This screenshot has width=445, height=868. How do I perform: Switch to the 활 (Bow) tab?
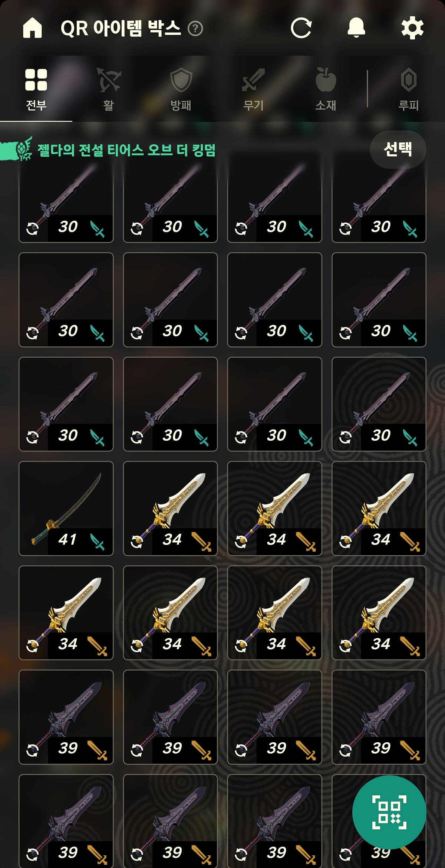tap(108, 89)
